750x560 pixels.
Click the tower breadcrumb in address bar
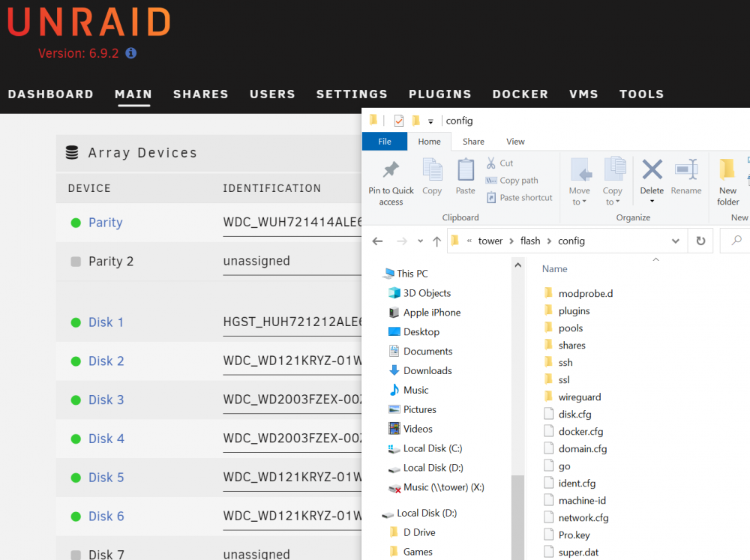(490, 241)
